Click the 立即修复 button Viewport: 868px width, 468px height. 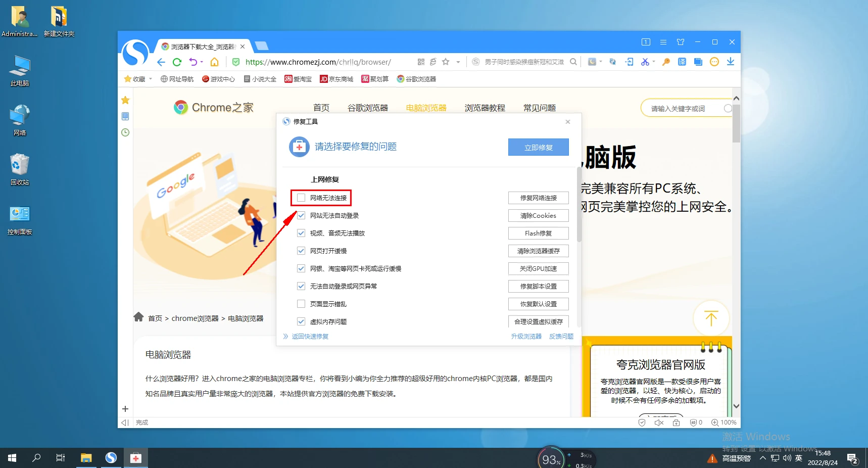[539, 147]
